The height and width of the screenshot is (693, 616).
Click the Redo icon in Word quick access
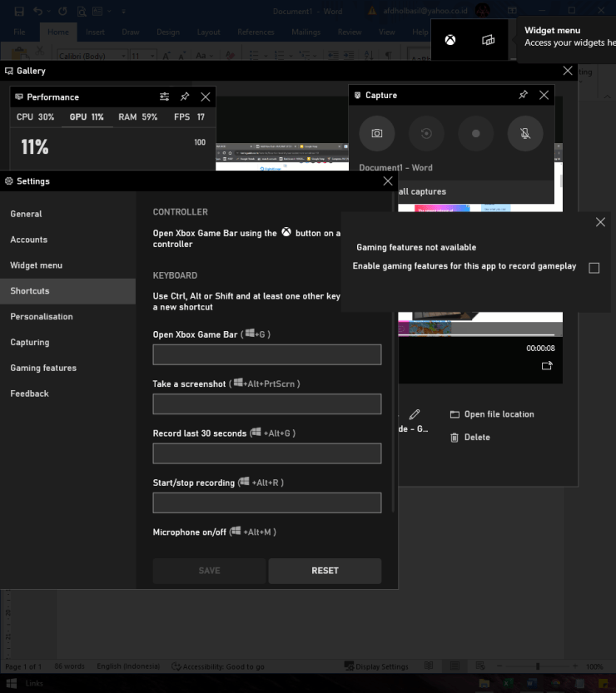[62, 11]
